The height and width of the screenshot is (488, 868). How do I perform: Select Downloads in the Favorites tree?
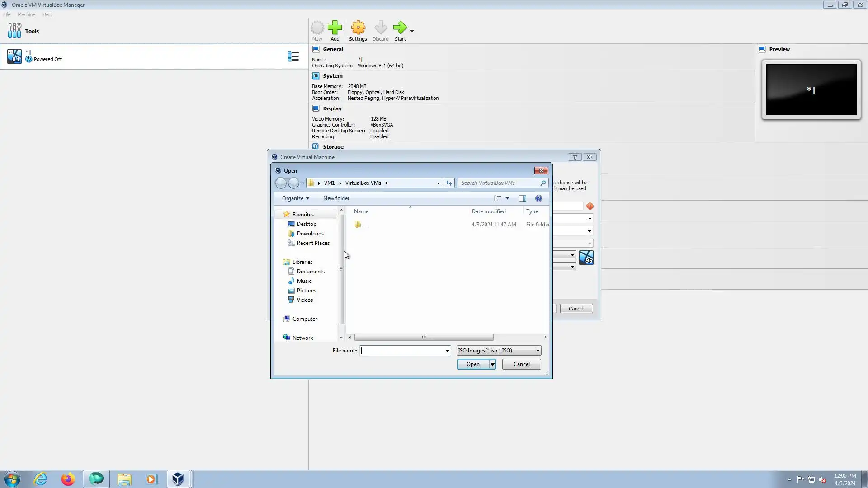click(x=310, y=234)
